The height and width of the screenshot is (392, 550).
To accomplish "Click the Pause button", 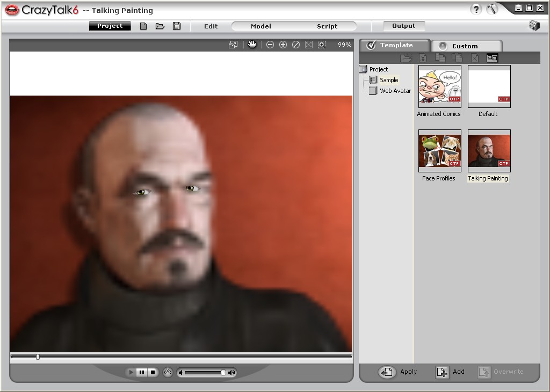I will 142,372.
